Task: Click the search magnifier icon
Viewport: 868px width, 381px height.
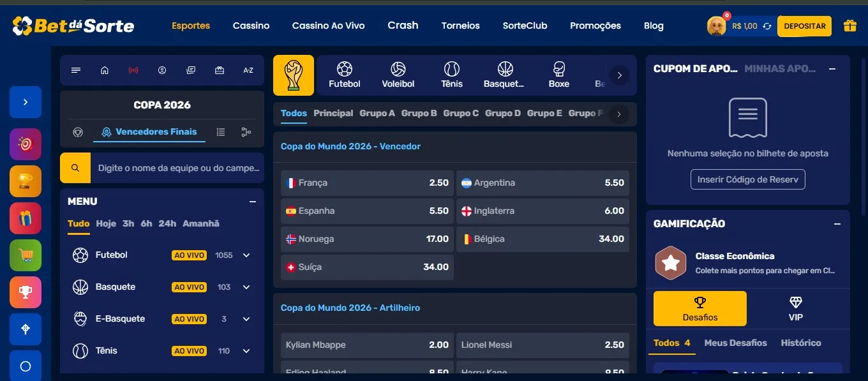Action: click(x=75, y=168)
